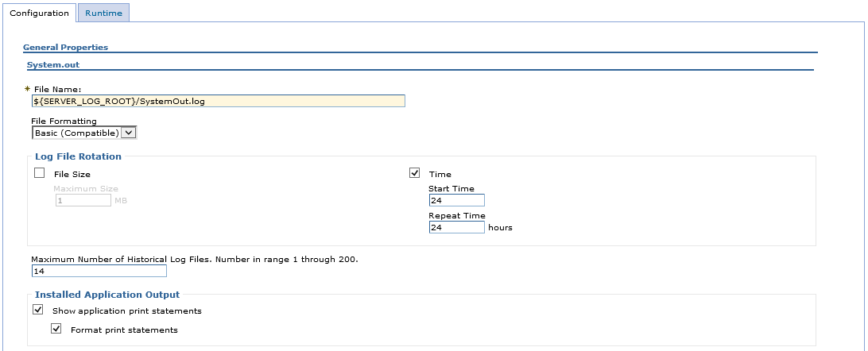Switch to the Runtime tab
Image resolution: width=868 pixels, height=351 pixels.
(103, 13)
